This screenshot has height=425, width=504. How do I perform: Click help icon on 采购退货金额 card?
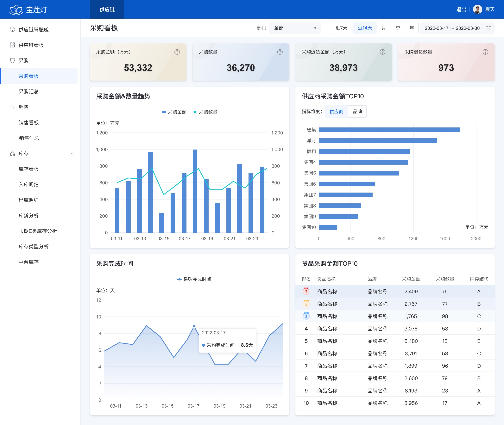(x=382, y=52)
